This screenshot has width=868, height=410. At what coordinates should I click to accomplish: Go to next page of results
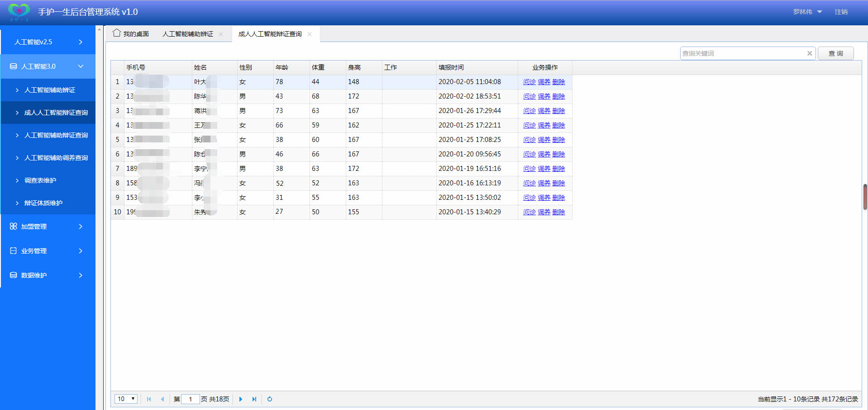241,399
